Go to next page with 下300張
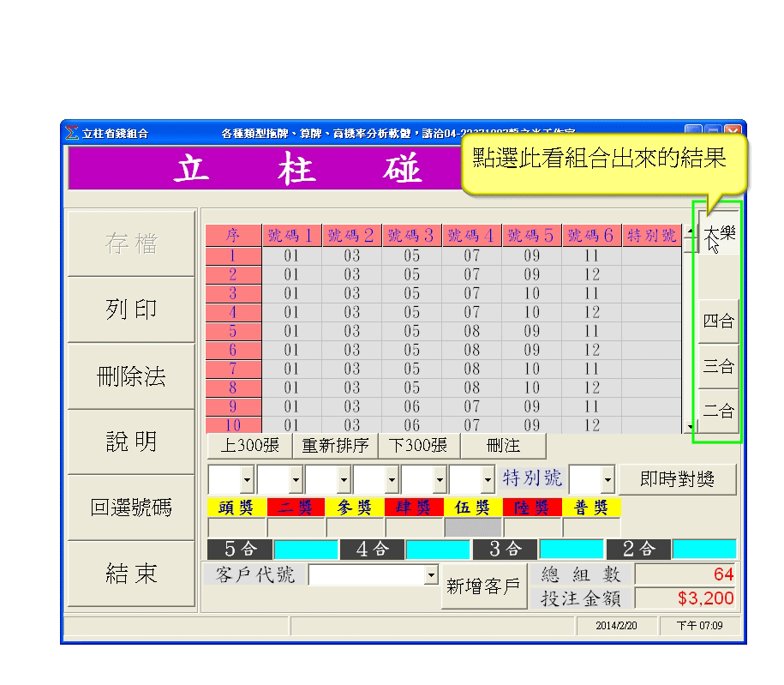Viewport: 784px width, 685px height. point(418,445)
